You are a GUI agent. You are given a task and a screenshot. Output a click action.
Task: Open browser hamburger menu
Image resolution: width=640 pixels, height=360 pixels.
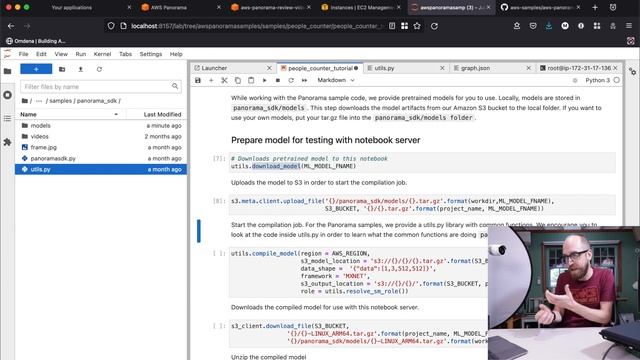[629, 26]
